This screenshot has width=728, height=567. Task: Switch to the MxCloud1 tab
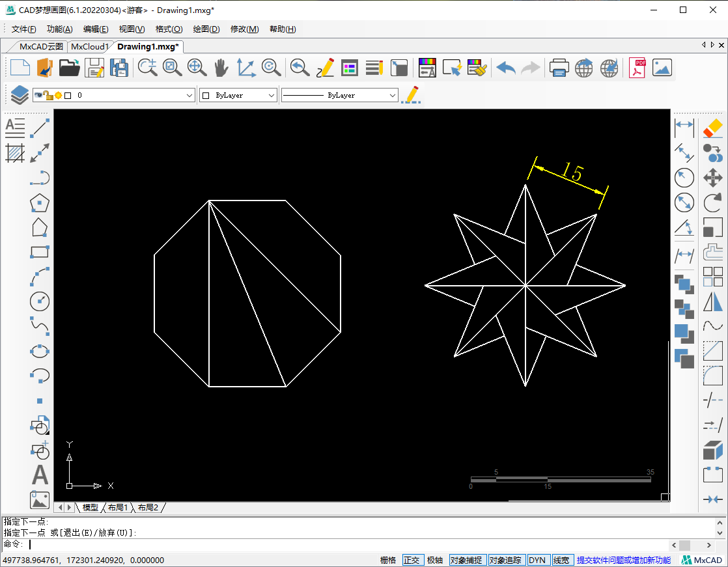click(89, 46)
